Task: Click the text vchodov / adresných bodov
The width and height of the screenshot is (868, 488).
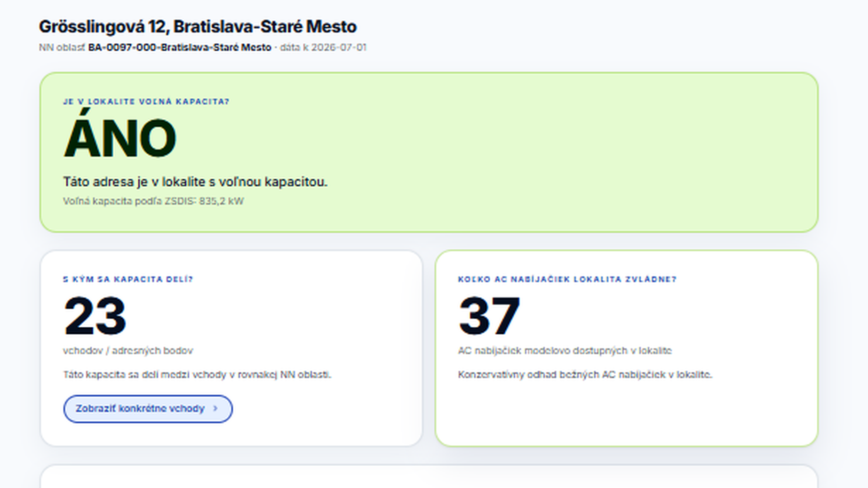Action: point(128,351)
